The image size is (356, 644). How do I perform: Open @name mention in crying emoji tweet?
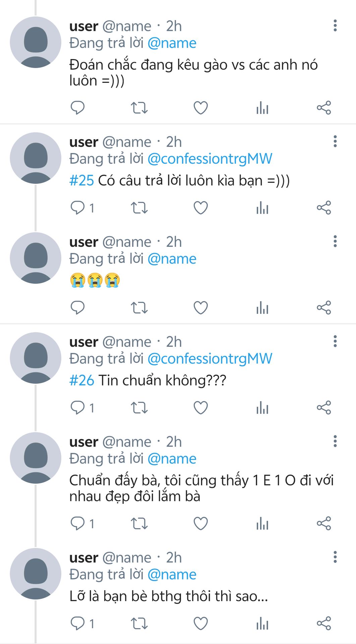(172, 259)
